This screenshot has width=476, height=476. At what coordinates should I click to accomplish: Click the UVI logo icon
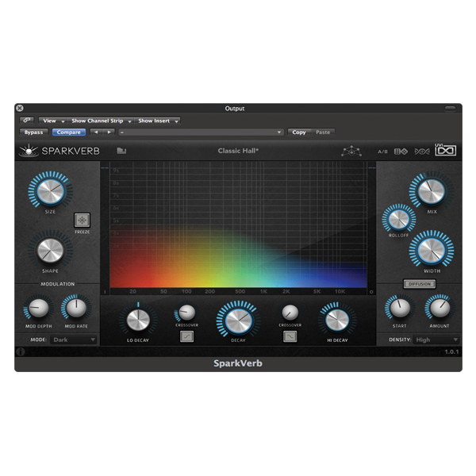(445, 151)
